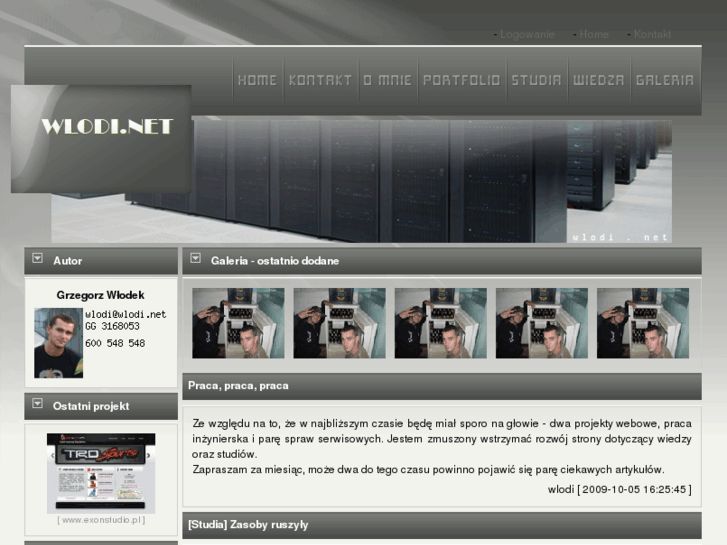Follow the www.exonstudio.pl link
The image size is (727, 545).
point(101,520)
